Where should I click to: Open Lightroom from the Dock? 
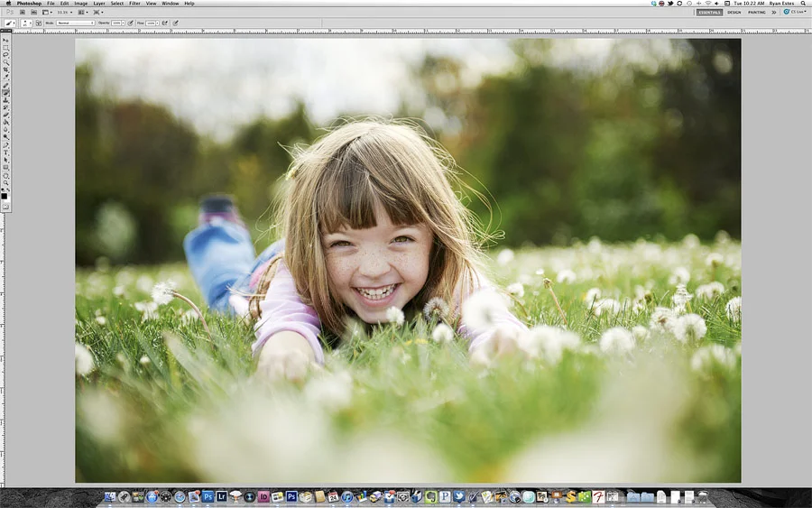pos(222,496)
